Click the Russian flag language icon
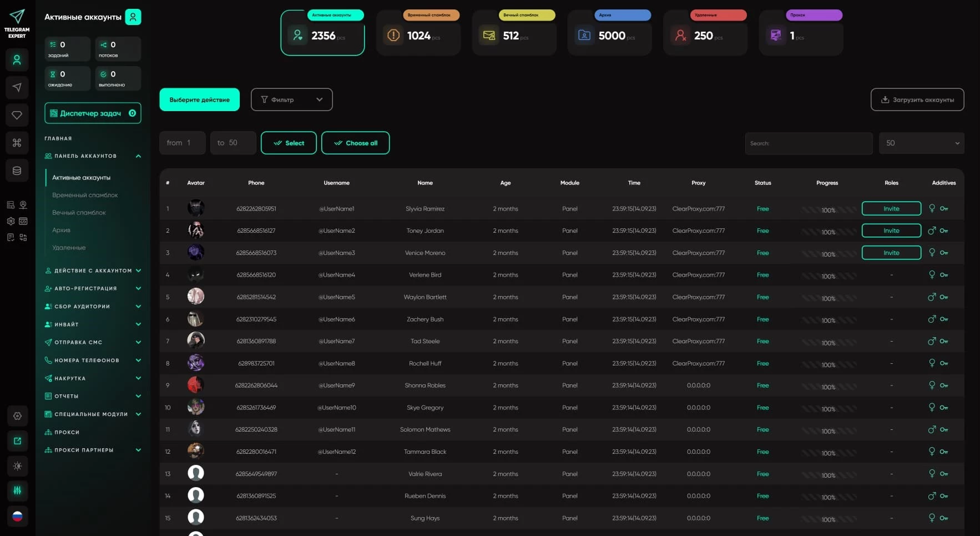Image resolution: width=980 pixels, height=536 pixels. (17, 516)
